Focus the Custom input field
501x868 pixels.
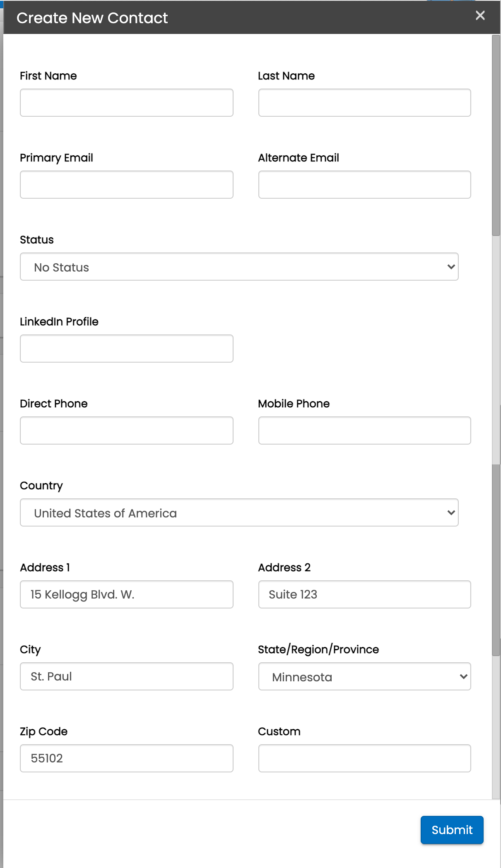(x=365, y=758)
